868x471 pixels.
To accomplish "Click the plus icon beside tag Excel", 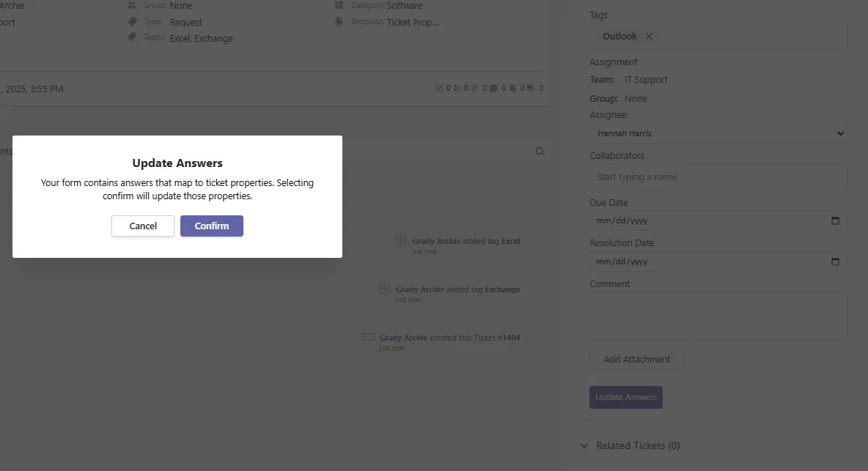I will [x=400, y=240].
